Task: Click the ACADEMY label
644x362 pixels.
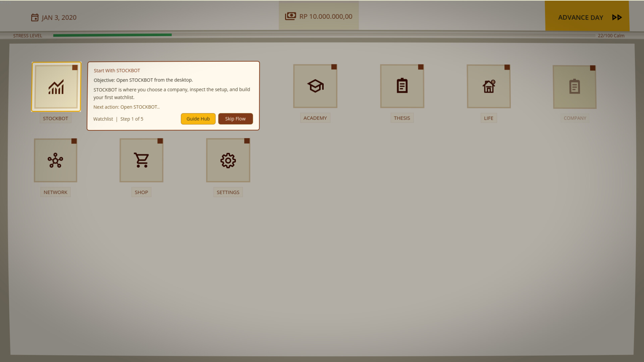Action: tap(315, 118)
